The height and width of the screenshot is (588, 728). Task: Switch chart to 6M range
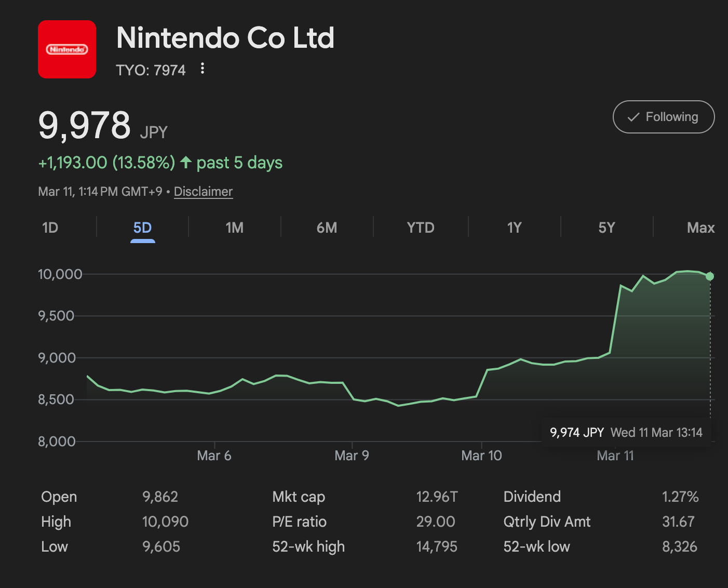[327, 228]
